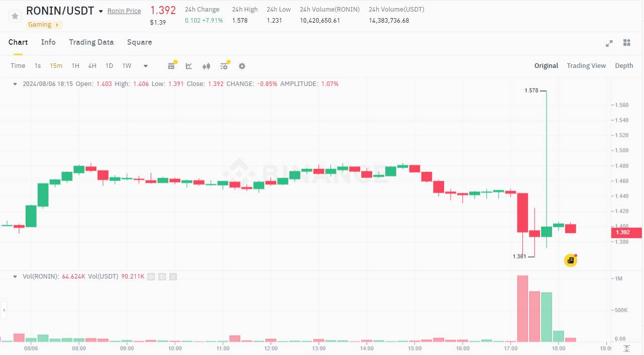Expand the left side panel chevron
Viewport: 644px width, 355px height.
click(x=4, y=310)
